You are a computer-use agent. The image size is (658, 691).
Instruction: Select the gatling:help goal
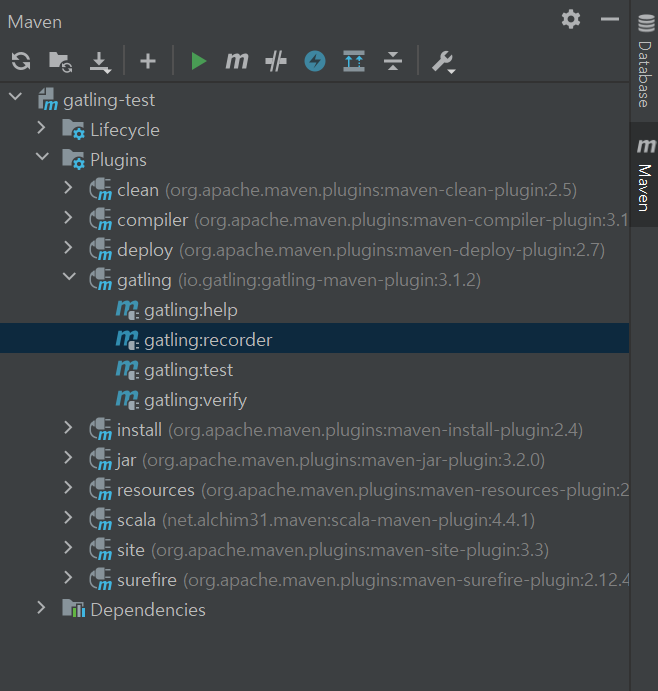pos(314,310)
